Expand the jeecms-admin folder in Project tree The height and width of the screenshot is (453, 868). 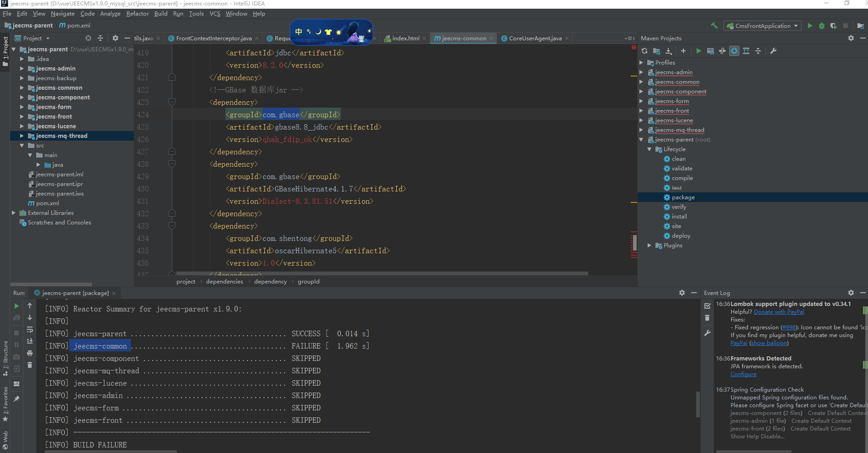[x=22, y=69]
